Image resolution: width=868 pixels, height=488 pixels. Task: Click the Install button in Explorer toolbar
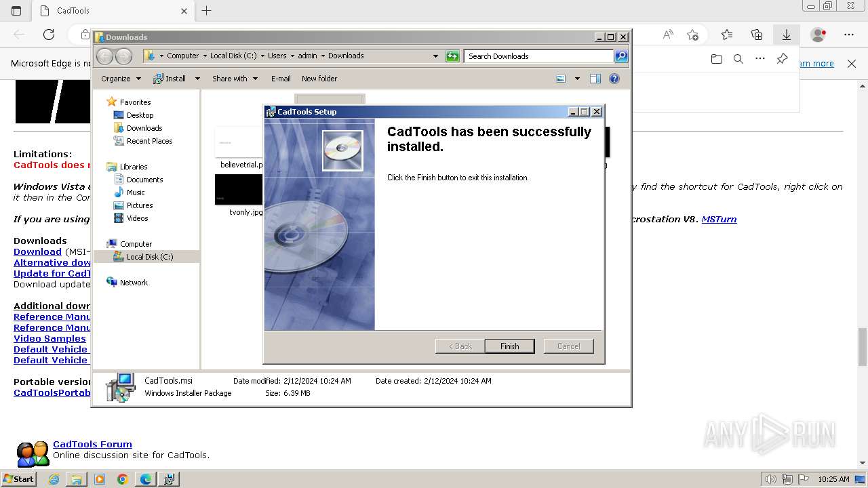click(x=170, y=79)
